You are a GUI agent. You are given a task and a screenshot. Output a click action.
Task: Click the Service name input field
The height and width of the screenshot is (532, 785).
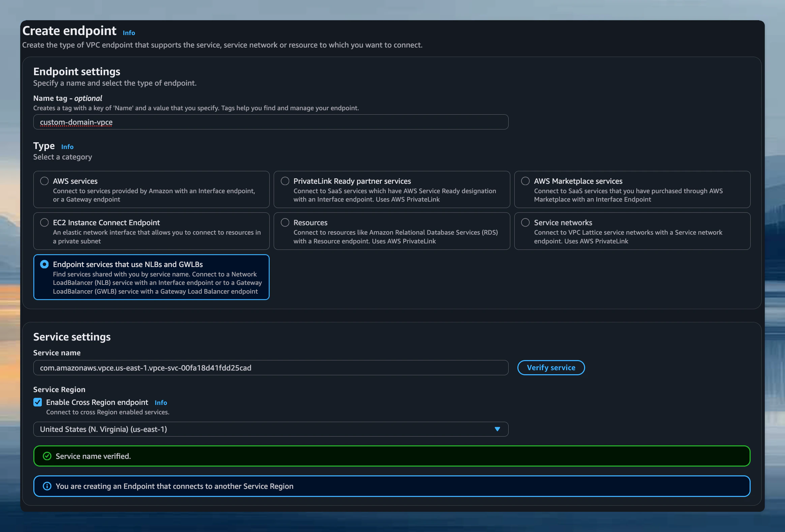[x=270, y=367]
